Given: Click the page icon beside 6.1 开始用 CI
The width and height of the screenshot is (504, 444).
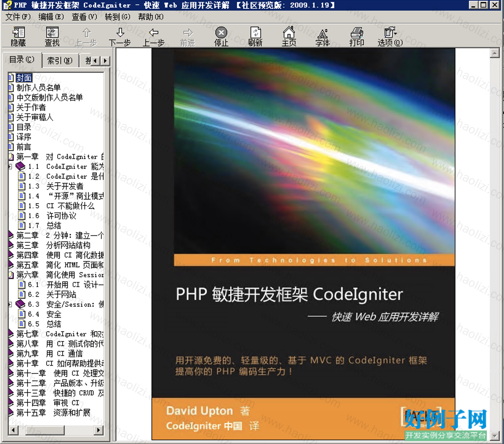Looking at the screenshot, I should (x=22, y=285).
